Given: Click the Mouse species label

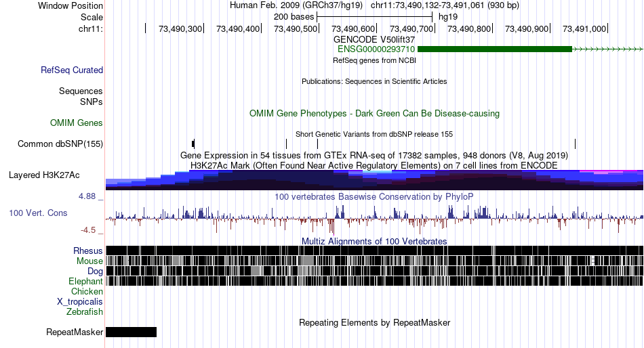Looking at the screenshot, I should click(89, 261).
